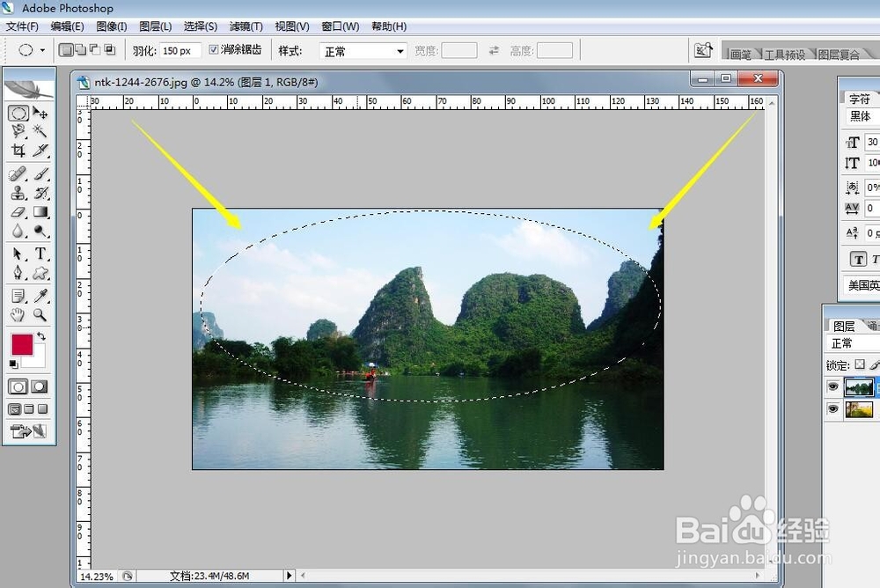880x588 pixels.
Task: Select the Type tool
Action: click(40, 254)
